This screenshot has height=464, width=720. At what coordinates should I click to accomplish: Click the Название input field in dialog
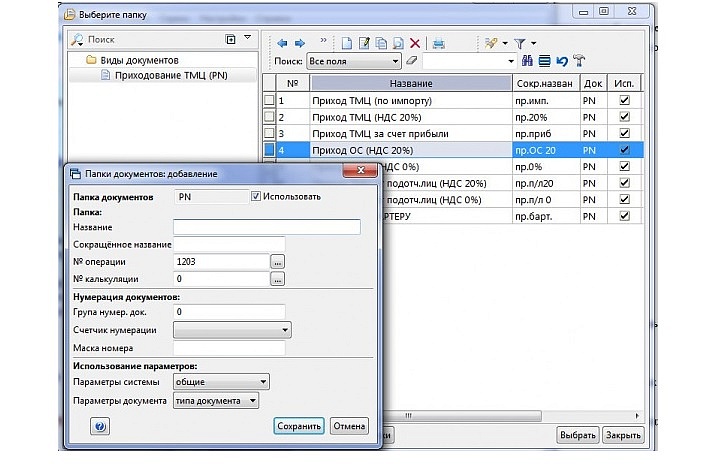(266, 227)
